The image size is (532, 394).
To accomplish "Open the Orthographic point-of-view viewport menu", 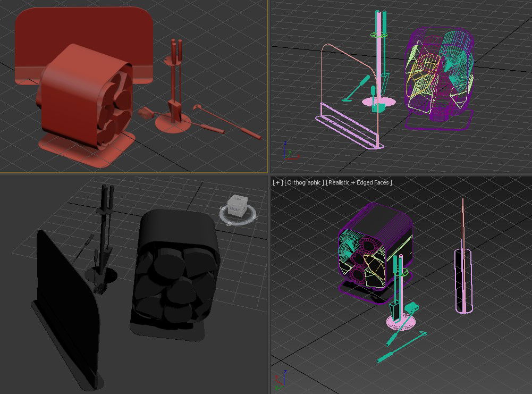I will tap(304, 182).
